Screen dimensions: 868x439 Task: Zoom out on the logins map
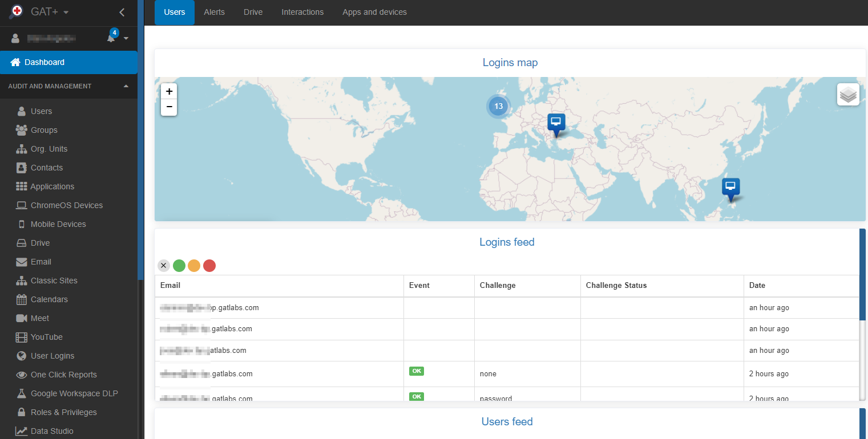tap(169, 107)
